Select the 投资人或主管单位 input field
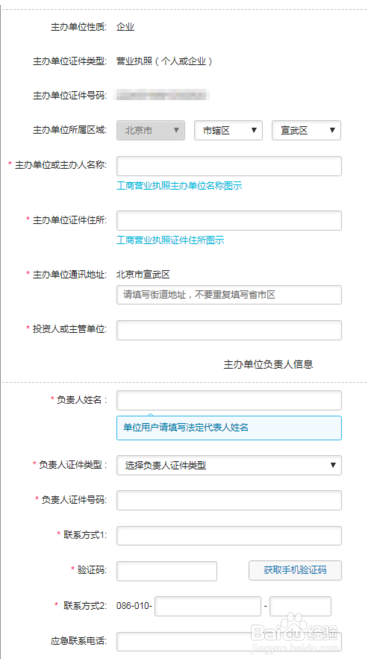The height and width of the screenshot is (666, 368). pyautogui.click(x=229, y=330)
